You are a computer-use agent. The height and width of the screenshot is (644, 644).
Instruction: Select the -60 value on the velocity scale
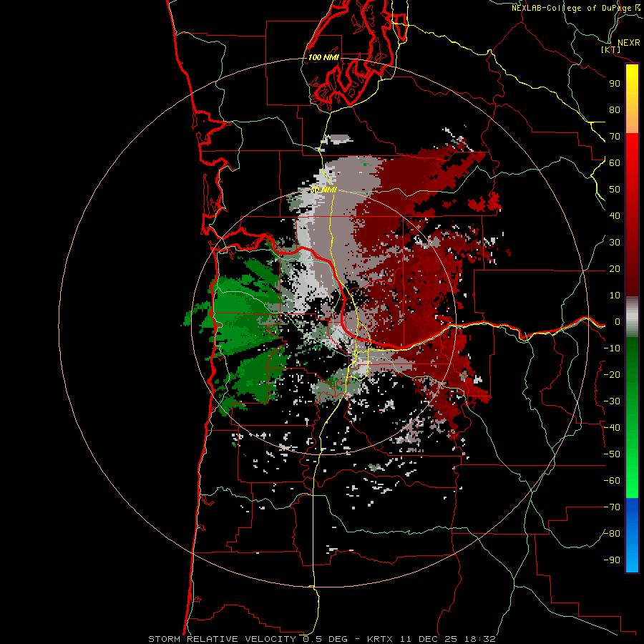pos(612,481)
